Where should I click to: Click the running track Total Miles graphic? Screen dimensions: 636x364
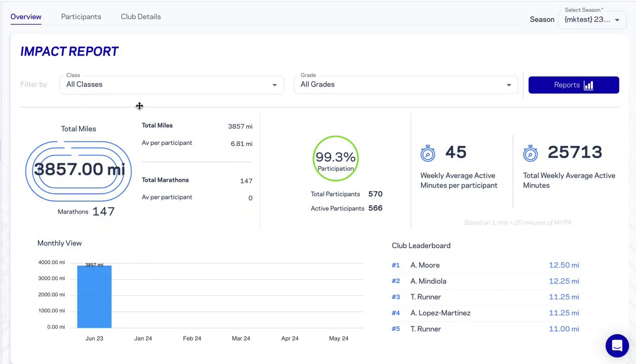(78, 170)
